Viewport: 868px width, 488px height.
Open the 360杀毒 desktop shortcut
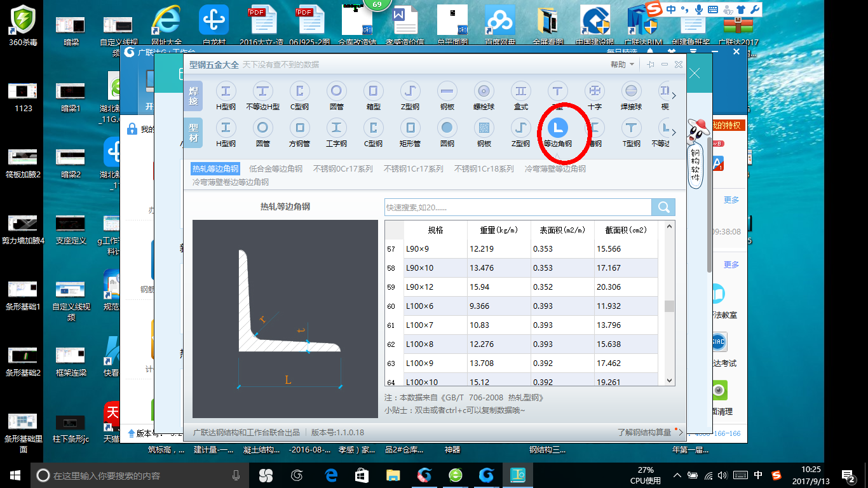(x=24, y=25)
